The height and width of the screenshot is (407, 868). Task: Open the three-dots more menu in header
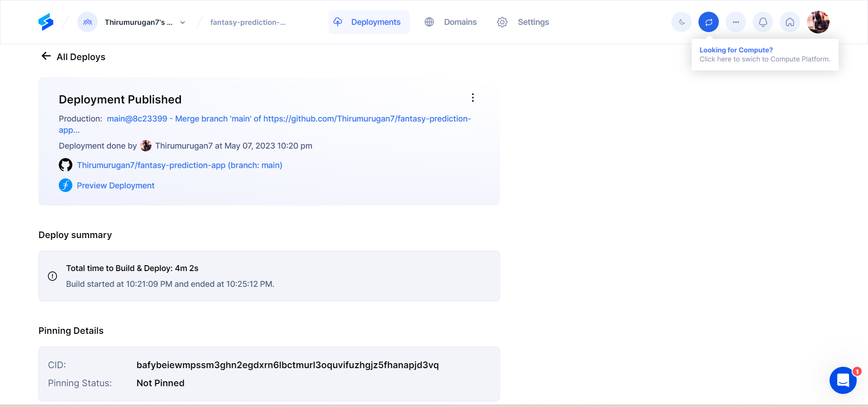[736, 22]
